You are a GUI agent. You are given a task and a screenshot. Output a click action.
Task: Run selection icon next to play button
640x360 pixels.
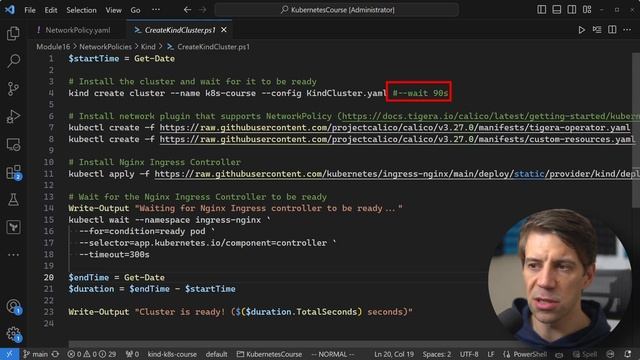(597, 30)
